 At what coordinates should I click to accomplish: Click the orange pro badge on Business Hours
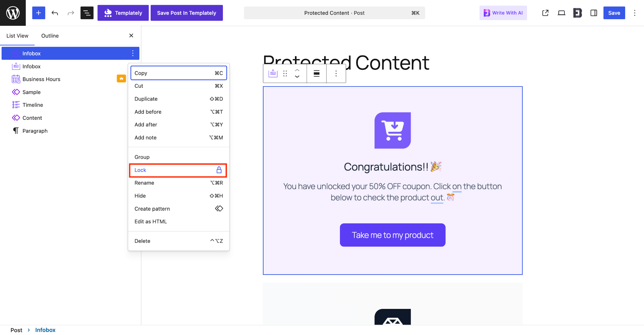pos(121,79)
